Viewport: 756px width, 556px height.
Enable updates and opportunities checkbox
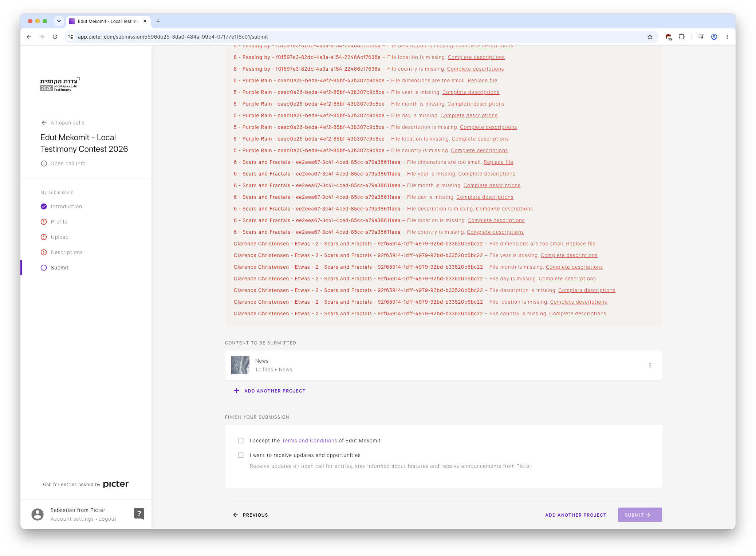click(241, 455)
